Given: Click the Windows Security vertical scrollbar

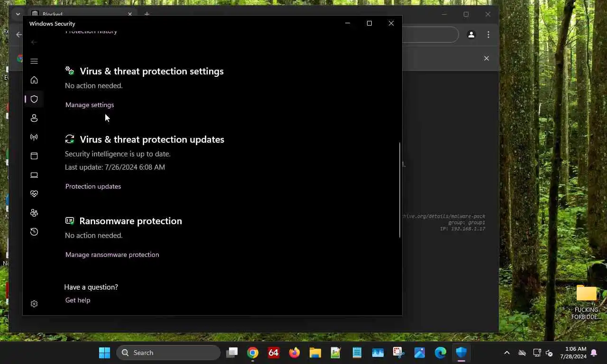Looking at the screenshot, I should (x=400, y=190).
